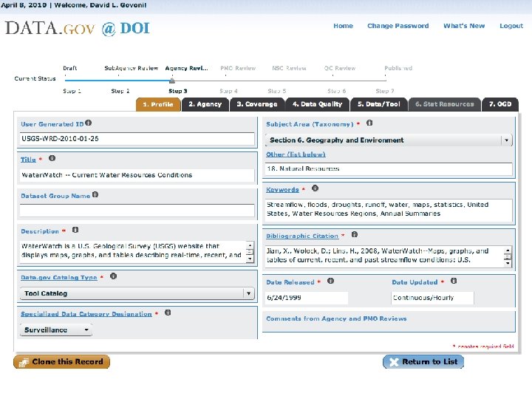Open the Change Password link

click(x=398, y=26)
